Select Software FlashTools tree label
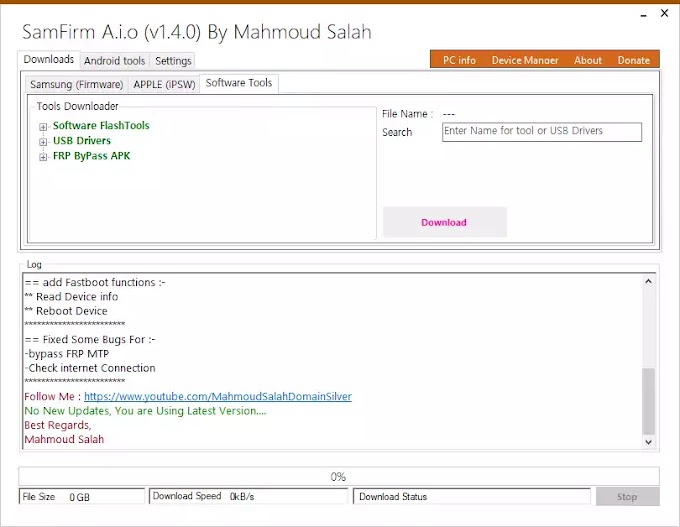The height and width of the screenshot is (527, 680). [x=101, y=126]
